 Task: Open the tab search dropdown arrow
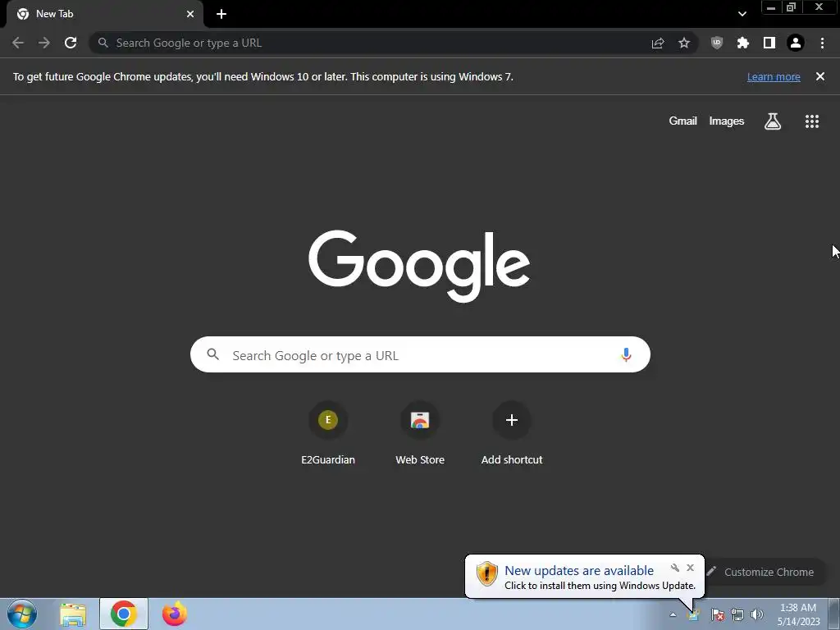742,14
